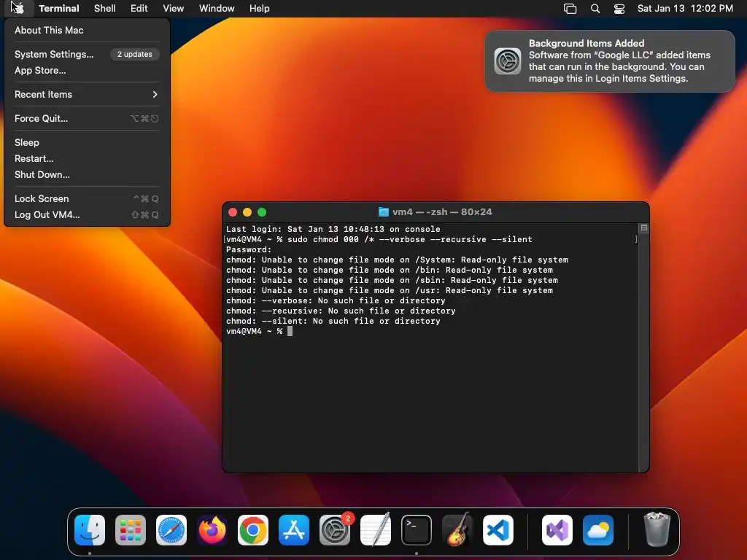Open Launchpad from the Dock

[x=131, y=530]
